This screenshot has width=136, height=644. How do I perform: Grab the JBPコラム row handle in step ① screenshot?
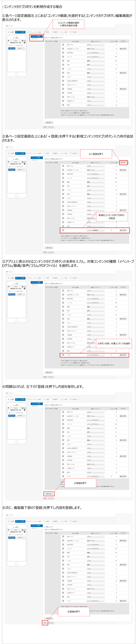[63, 45]
